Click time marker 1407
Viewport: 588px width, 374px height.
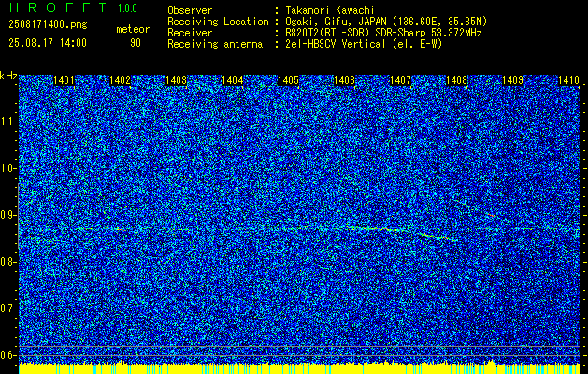[400, 79]
